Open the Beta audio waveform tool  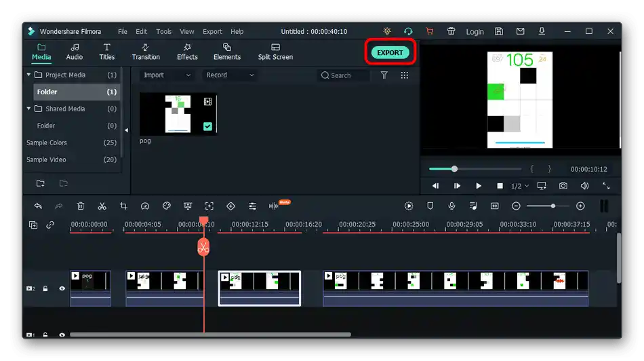coord(274,206)
